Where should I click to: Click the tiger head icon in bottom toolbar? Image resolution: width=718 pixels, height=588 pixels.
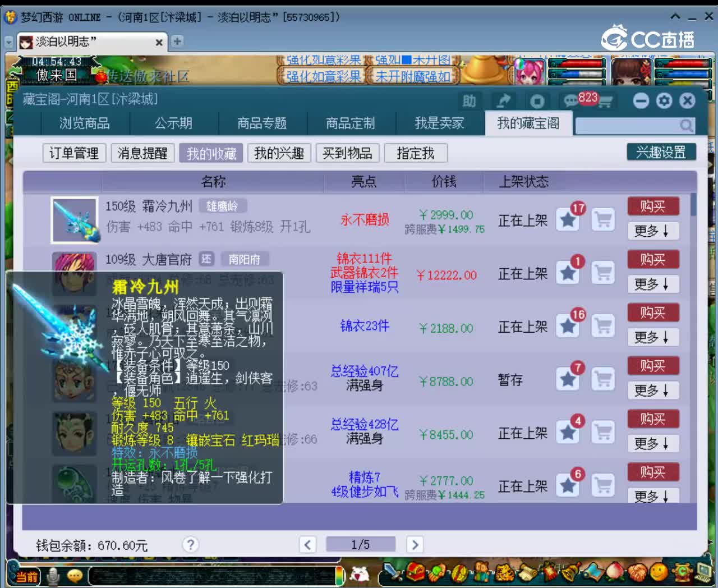(504, 572)
